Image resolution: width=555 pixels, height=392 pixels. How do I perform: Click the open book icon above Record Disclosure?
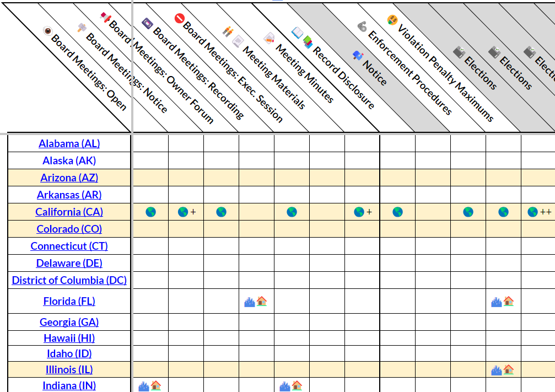(x=297, y=33)
